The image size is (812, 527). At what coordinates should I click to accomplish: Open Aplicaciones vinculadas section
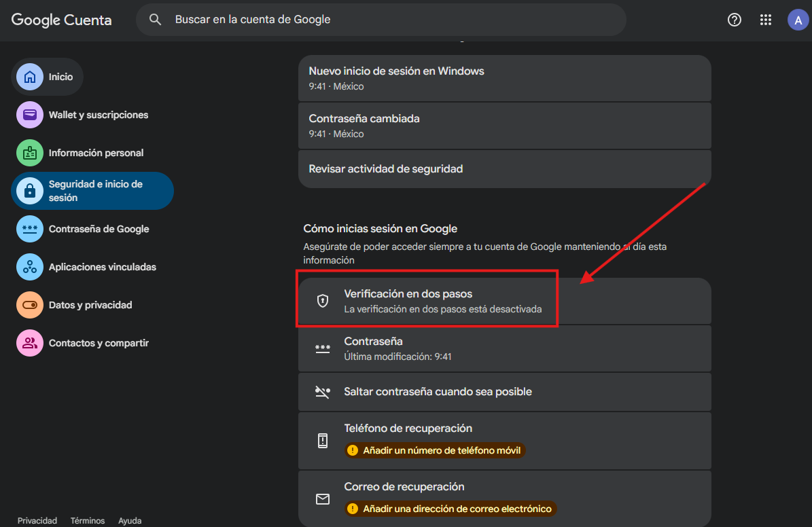[92, 267]
